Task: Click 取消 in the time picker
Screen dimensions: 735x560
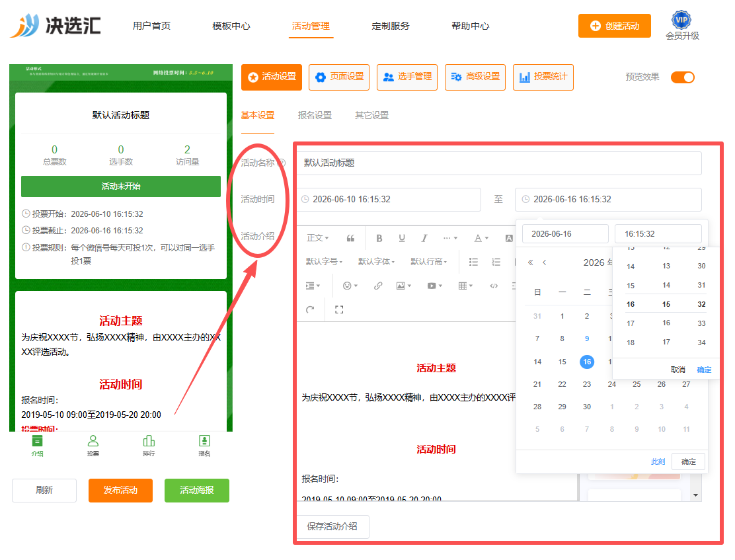Action: [677, 370]
